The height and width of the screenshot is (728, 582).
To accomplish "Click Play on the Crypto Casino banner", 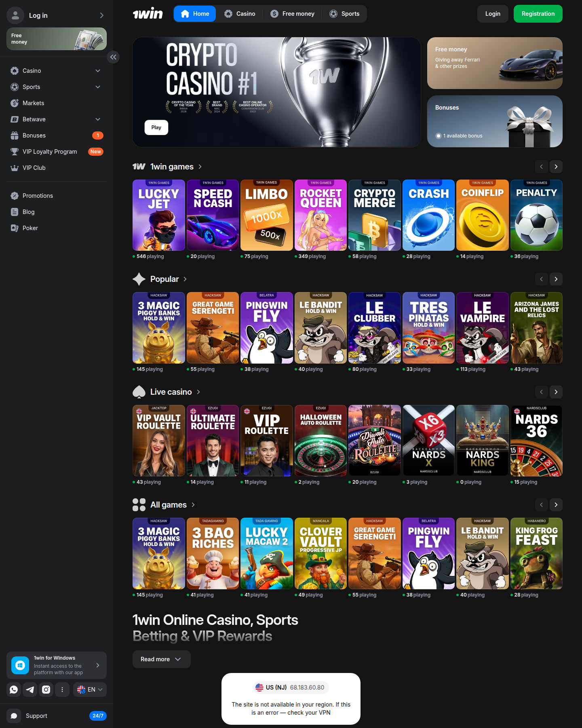I will tap(156, 127).
